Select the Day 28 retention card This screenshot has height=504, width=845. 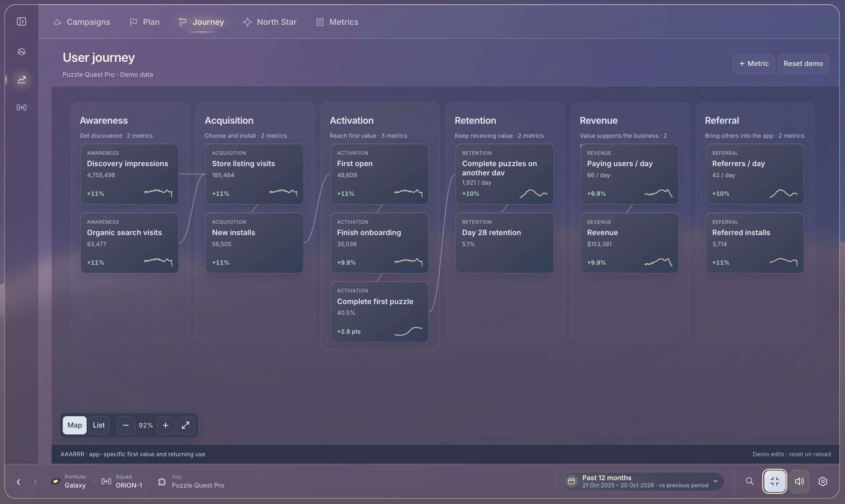(x=505, y=243)
